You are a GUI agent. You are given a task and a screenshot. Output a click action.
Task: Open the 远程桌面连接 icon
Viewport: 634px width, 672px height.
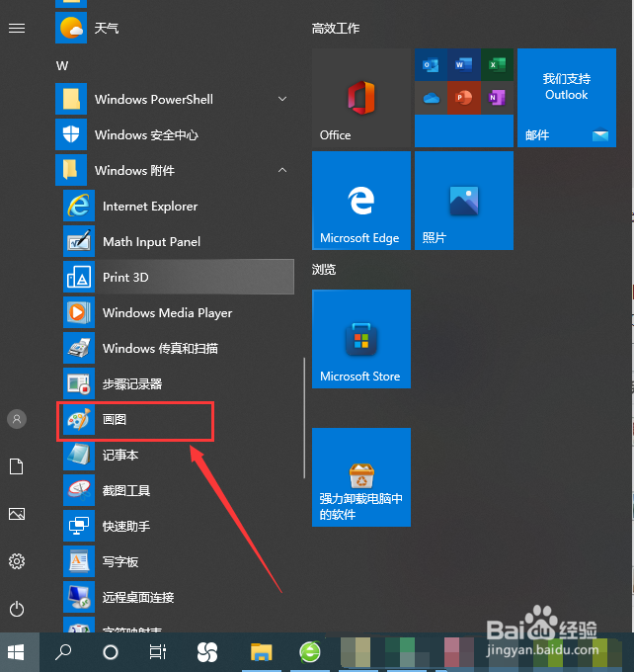(x=79, y=597)
